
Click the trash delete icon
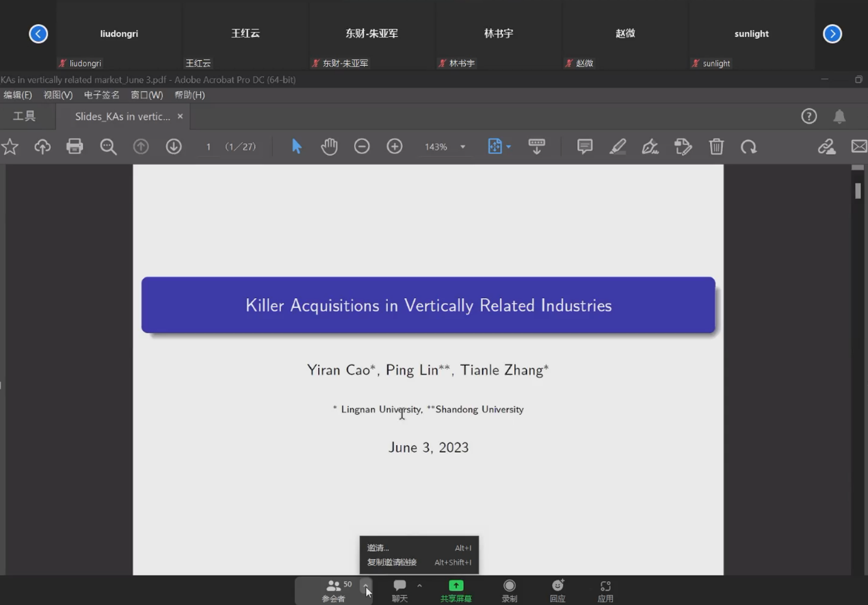(x=716, y=146)
